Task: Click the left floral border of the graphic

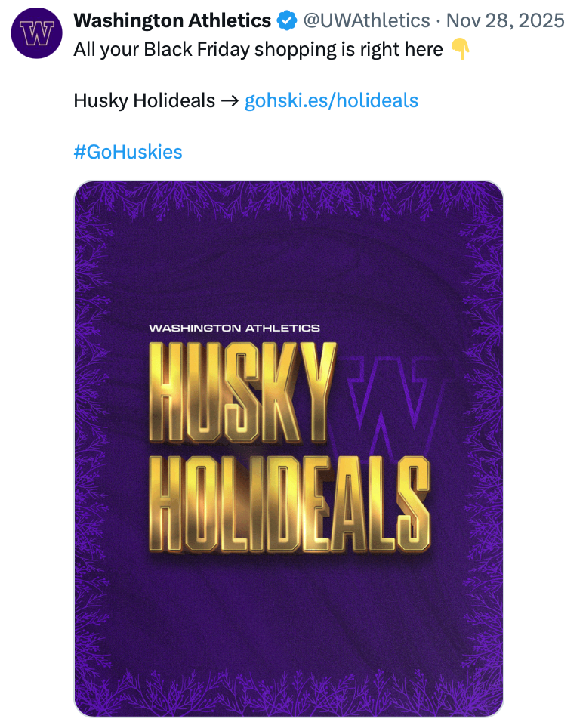Action: (x=91, y=449)
